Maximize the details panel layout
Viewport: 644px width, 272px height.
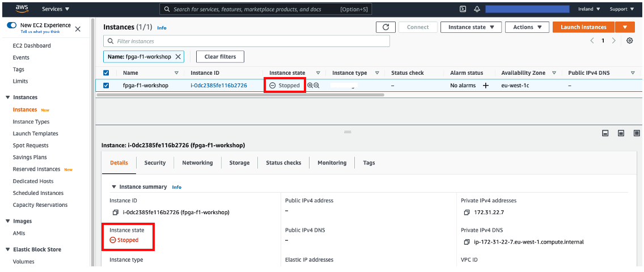coord(637,133)
